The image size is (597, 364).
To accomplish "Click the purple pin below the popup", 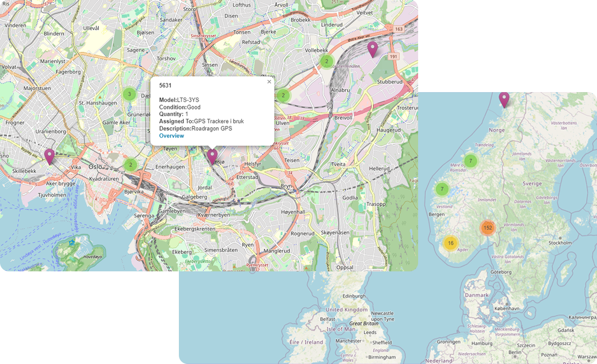I will [212, 156].
